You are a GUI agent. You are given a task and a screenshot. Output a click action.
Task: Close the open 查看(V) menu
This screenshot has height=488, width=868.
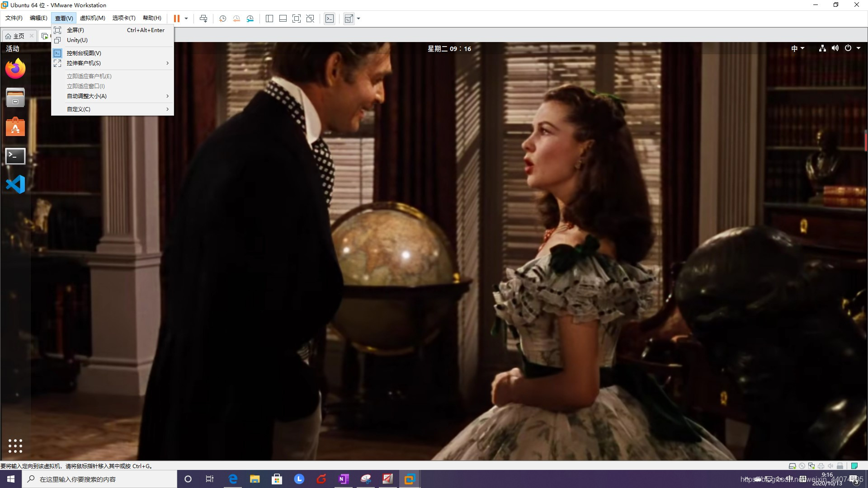pyautogui.click(x=64, y=18)
